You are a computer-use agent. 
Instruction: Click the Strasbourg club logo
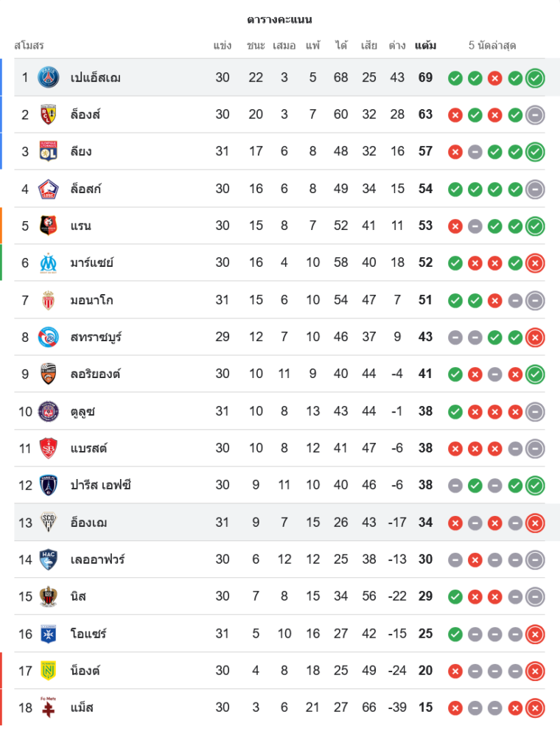(x=49, y=337)
